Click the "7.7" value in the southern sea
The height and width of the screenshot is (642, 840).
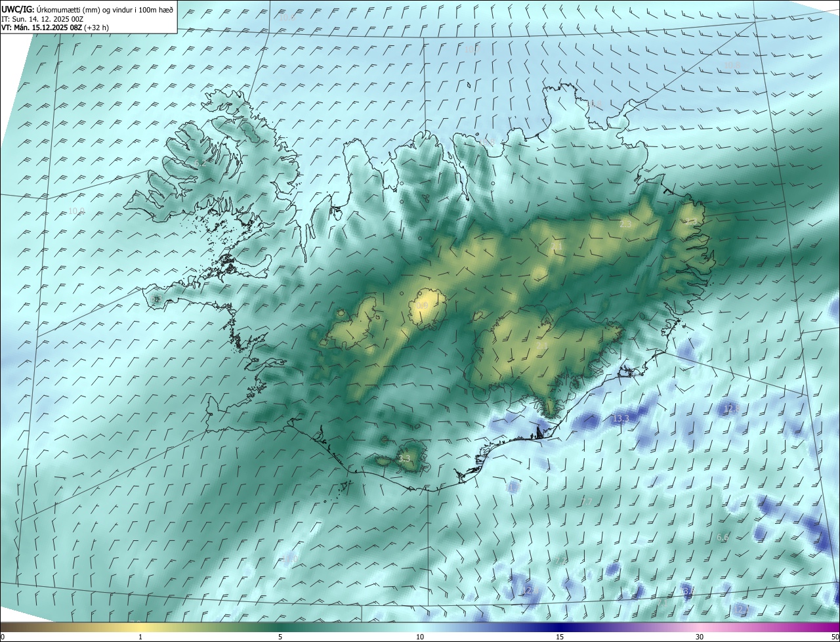587,502
